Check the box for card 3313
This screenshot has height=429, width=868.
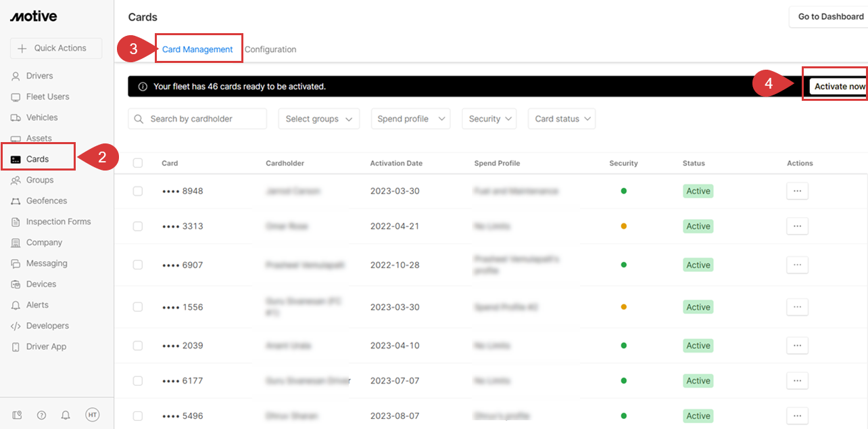(138, 227)
